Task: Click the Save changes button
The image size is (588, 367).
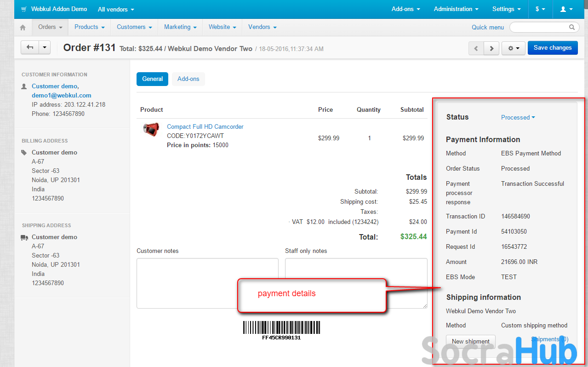Action: point(553,48)
